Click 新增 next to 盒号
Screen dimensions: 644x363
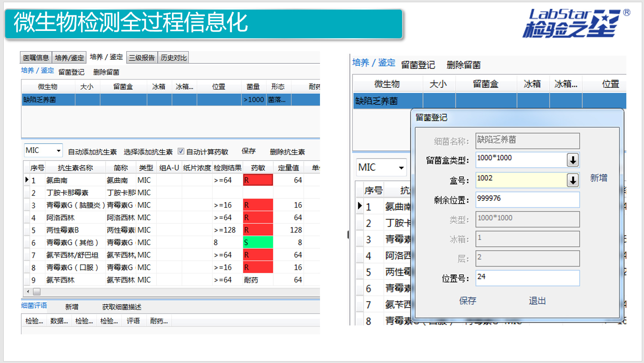pos(599,178)
